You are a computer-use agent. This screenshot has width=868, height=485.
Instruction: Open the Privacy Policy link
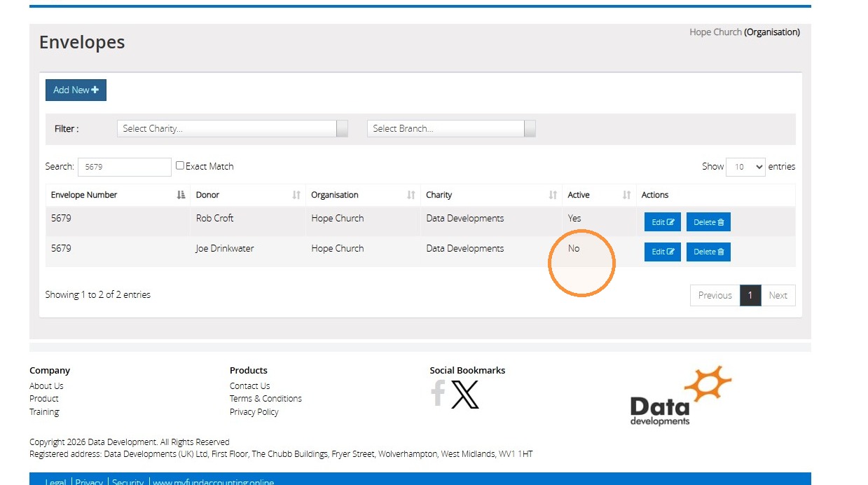coord(254,411)
